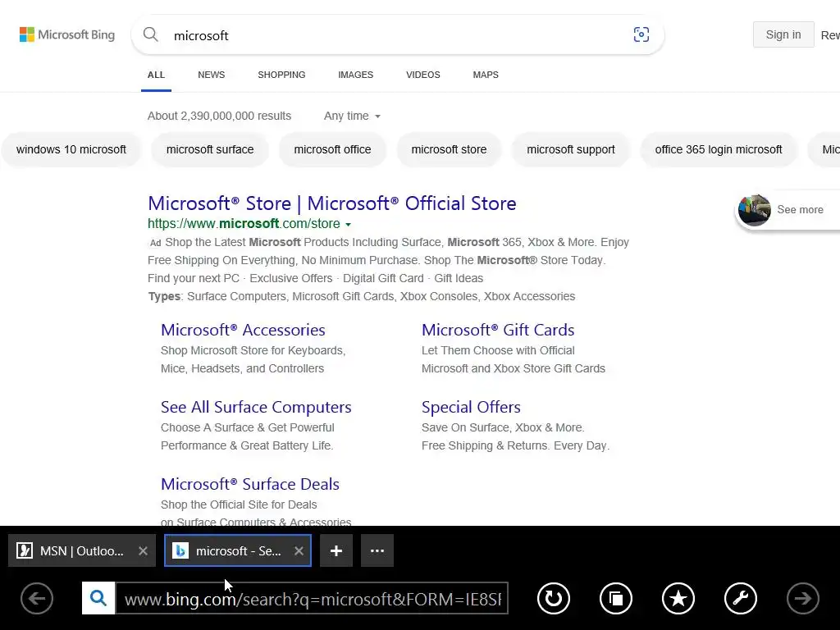Open Page tools wrench icon
Viewport: 840px width, 630px height.
click(x=740, y=599)
